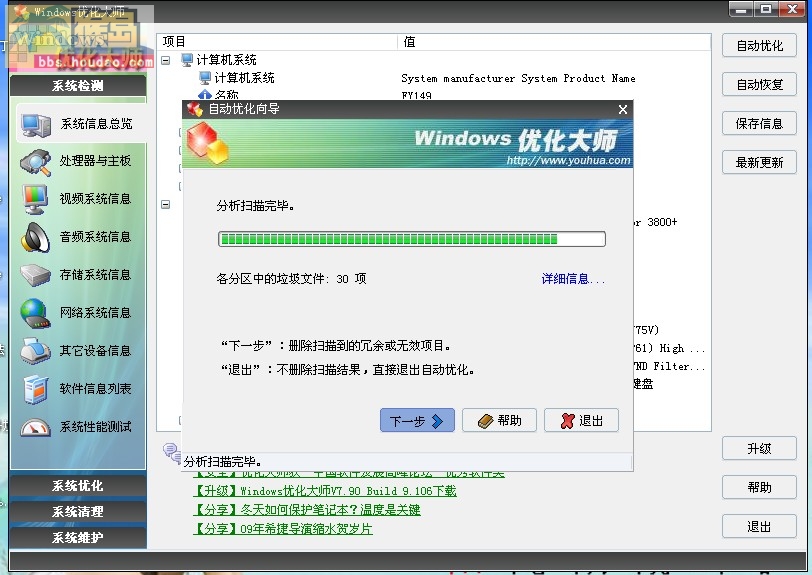
Task: Maximize the Windows优化大师 window
Action: pyautogui.click(x=766, y=9)
